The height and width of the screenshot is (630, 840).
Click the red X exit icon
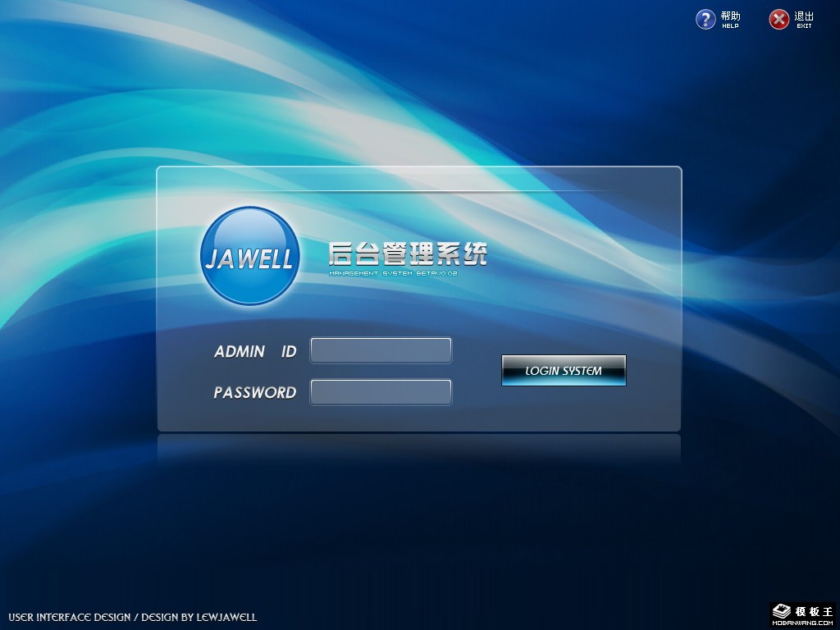779,20
